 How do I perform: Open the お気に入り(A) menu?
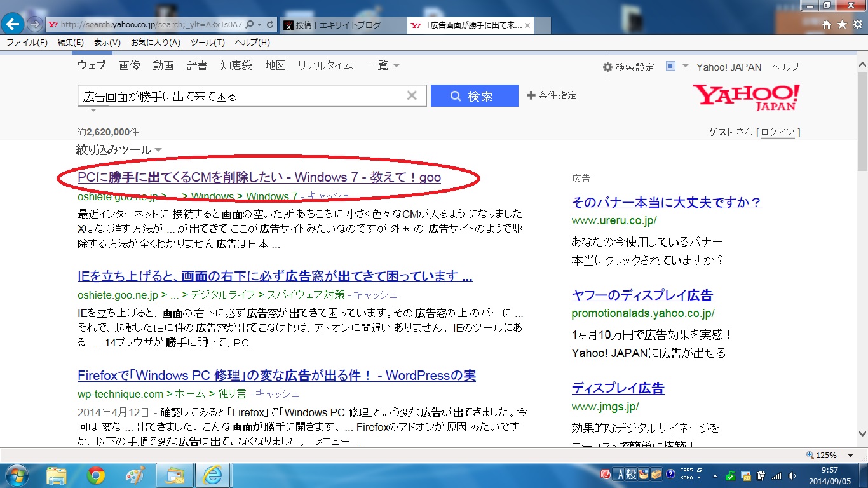[x=156, y=43]
